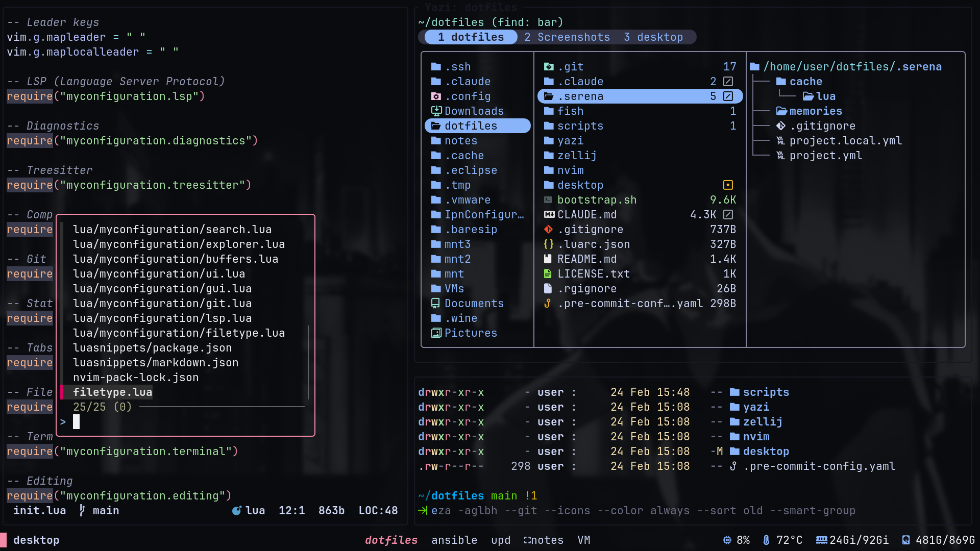
Task: Click the Documents folder icon
Action: pos(436,304)
